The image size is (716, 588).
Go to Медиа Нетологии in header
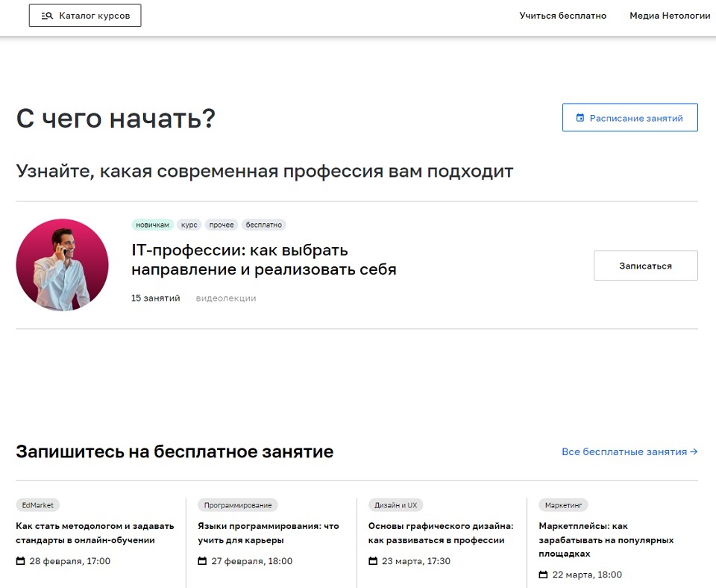click(x=669, y=16)
